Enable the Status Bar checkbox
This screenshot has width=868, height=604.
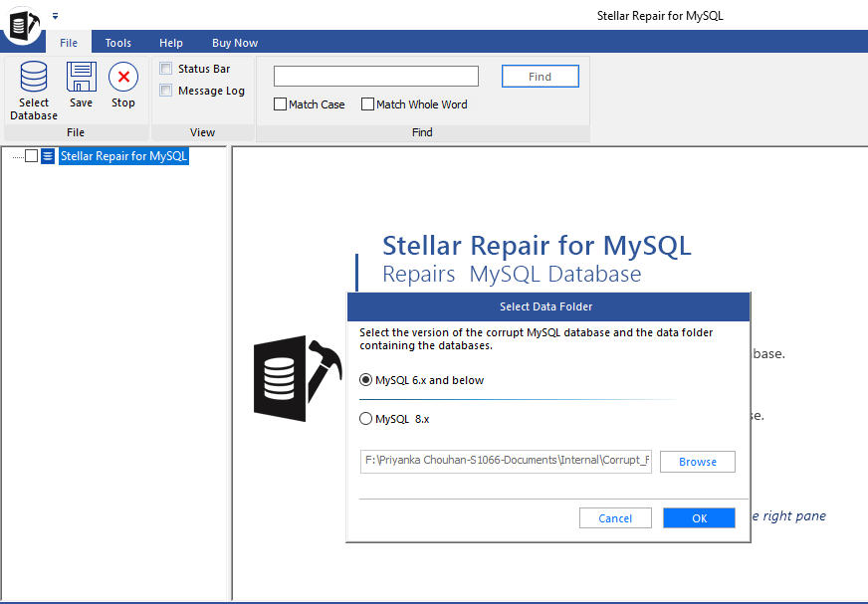click(x=166, y=69)
